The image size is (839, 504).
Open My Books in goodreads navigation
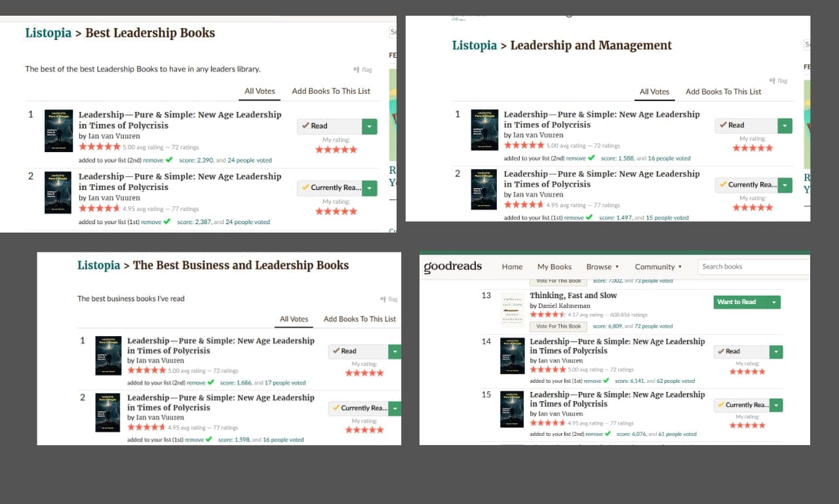click(x=555, y=267)
